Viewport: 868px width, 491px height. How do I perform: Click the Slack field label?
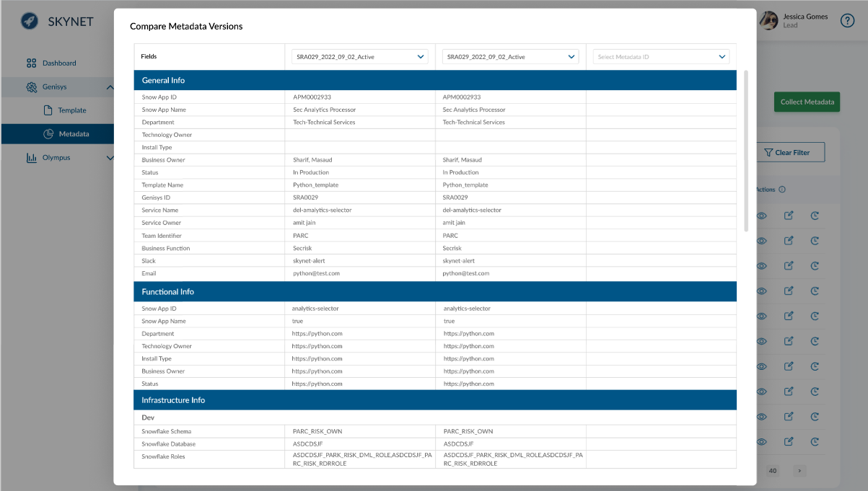coord(149,260)
